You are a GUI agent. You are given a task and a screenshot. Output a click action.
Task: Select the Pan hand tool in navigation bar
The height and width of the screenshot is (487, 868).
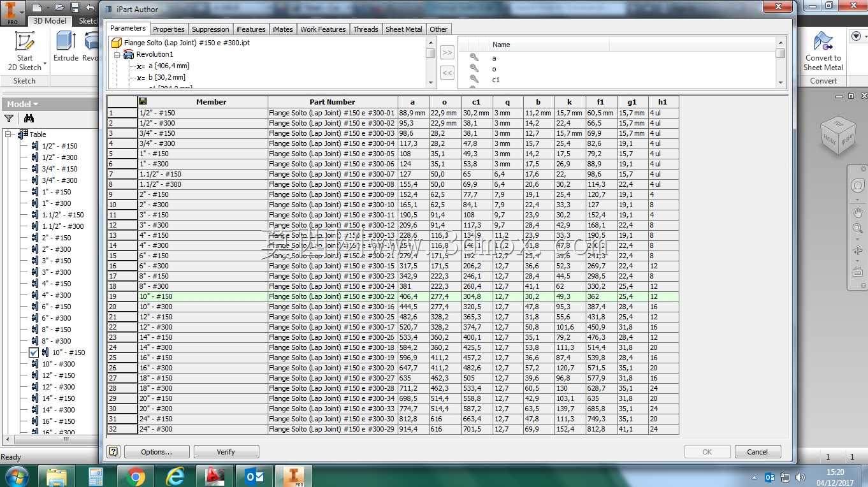[x=858, y=212]
